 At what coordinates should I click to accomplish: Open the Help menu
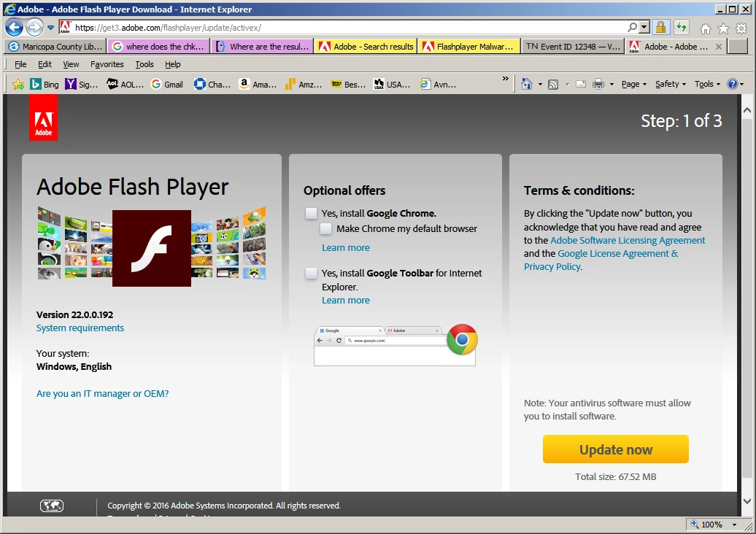click(173, 64)
